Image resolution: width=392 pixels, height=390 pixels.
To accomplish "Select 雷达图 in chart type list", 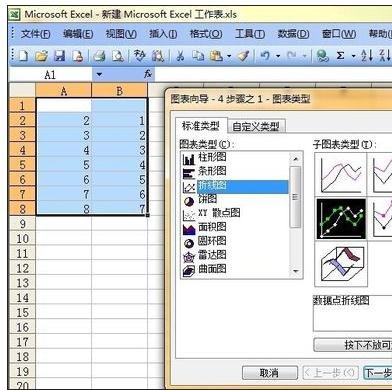I will tap(212, 255).
